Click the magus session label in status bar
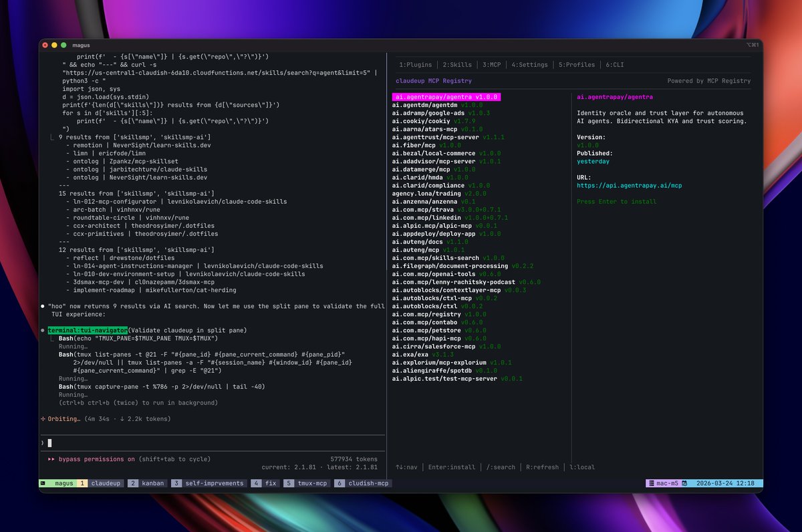Viewport: 802px width, 532px height. pyautogui.click(x=64, y=483)
